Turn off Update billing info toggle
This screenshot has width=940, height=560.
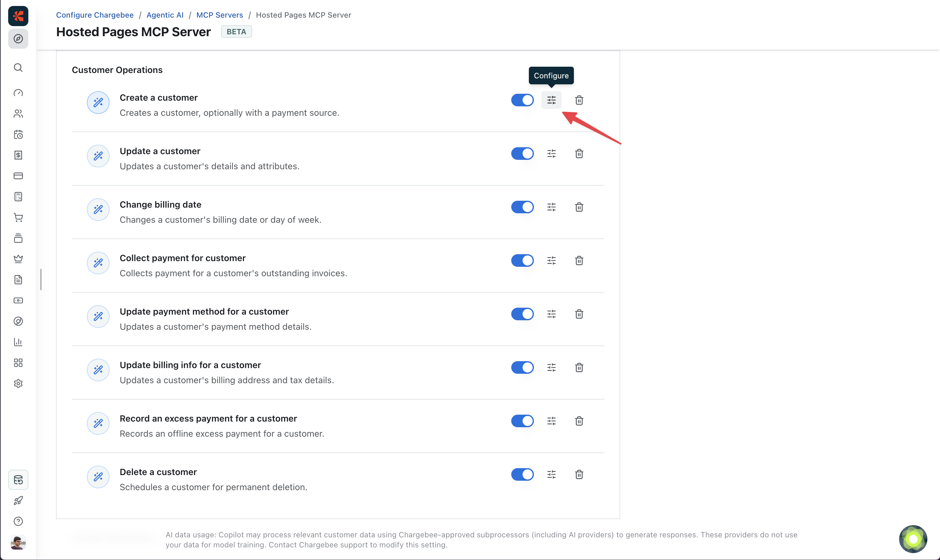[x=523, y=367]
